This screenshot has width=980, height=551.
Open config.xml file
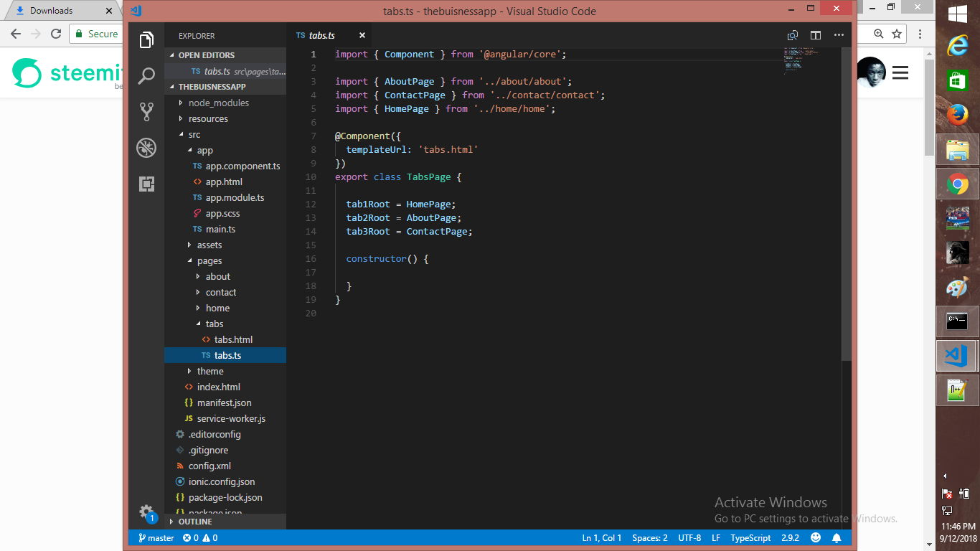[225, 466]
